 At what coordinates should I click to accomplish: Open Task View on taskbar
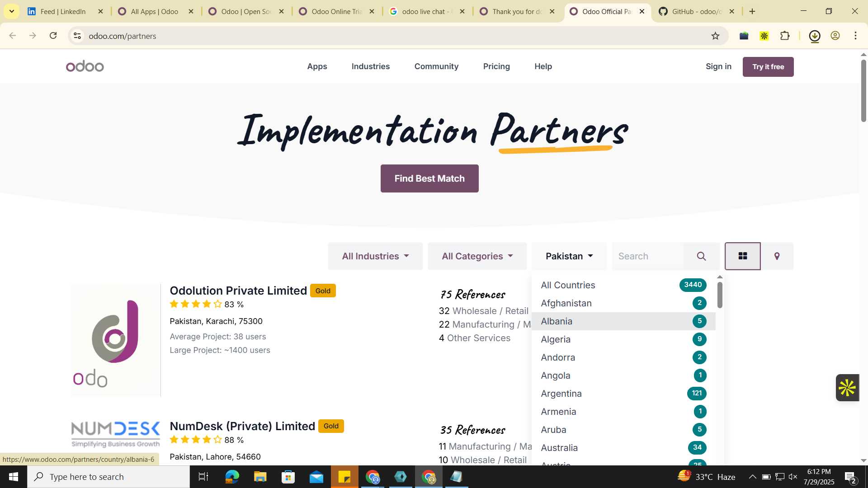coord(203,477)
